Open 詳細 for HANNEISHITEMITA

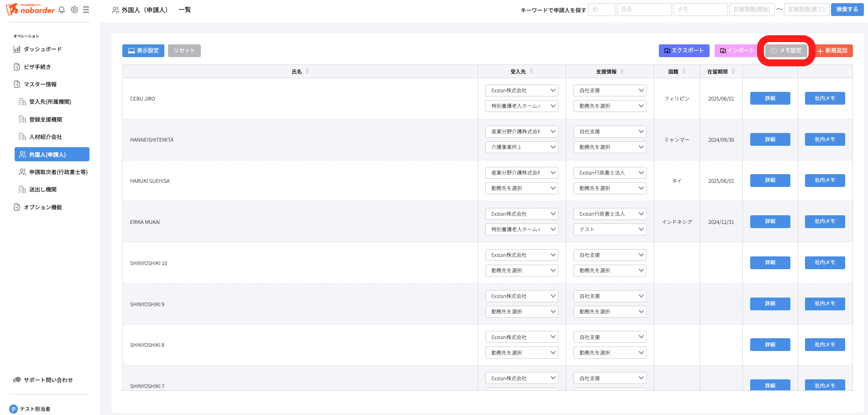tap(770, 139)
